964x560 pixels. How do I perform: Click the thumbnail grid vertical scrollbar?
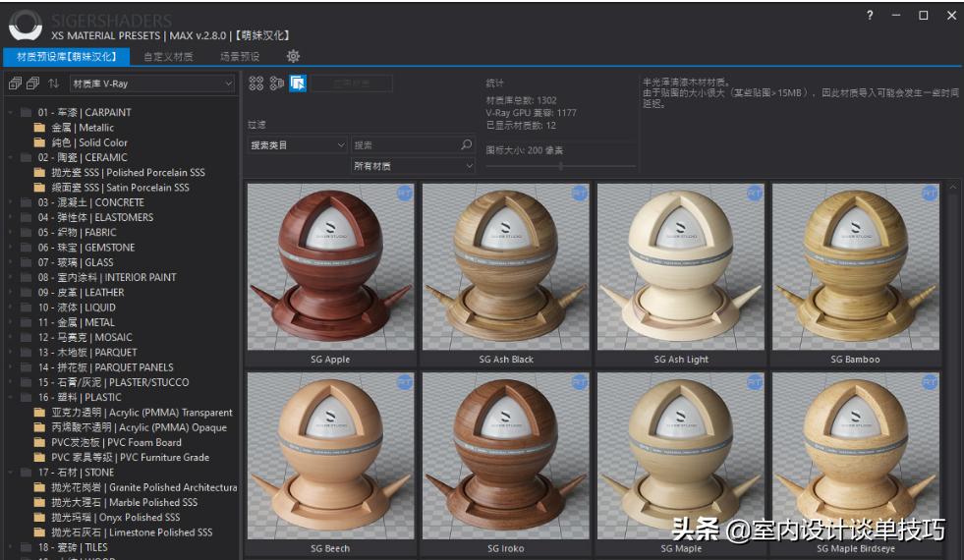pos(953,368)
